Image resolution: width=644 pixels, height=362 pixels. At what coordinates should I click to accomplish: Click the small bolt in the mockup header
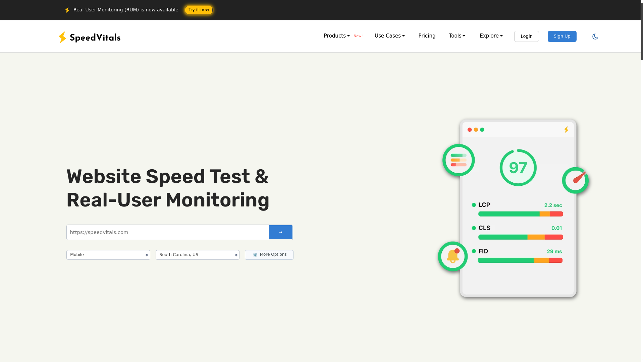click(x=566, y=130)
